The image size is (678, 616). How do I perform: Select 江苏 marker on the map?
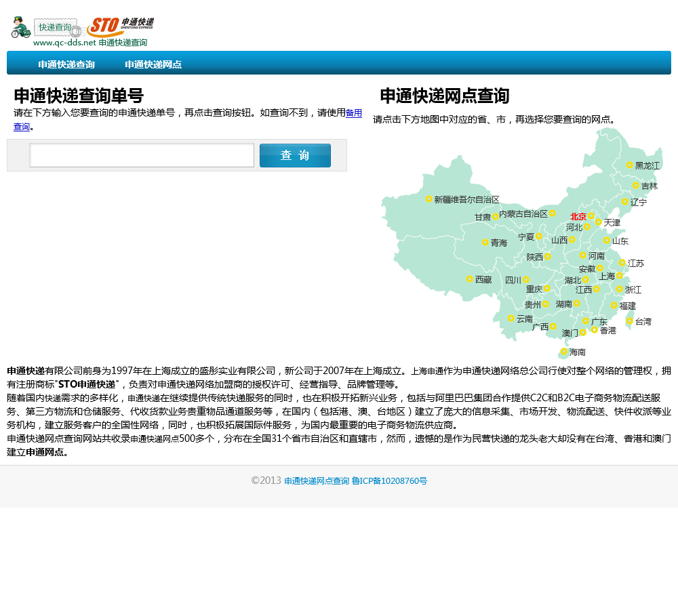pos(622,262)
